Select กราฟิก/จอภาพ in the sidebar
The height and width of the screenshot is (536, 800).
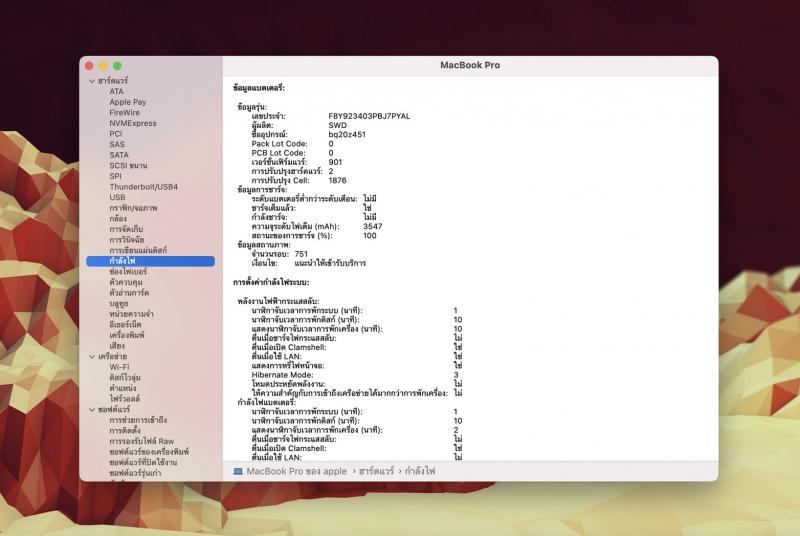(133, 208)
